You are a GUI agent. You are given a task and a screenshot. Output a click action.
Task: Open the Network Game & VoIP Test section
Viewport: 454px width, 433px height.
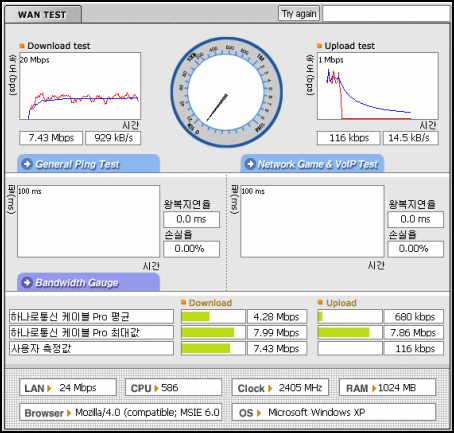[312, 163]
